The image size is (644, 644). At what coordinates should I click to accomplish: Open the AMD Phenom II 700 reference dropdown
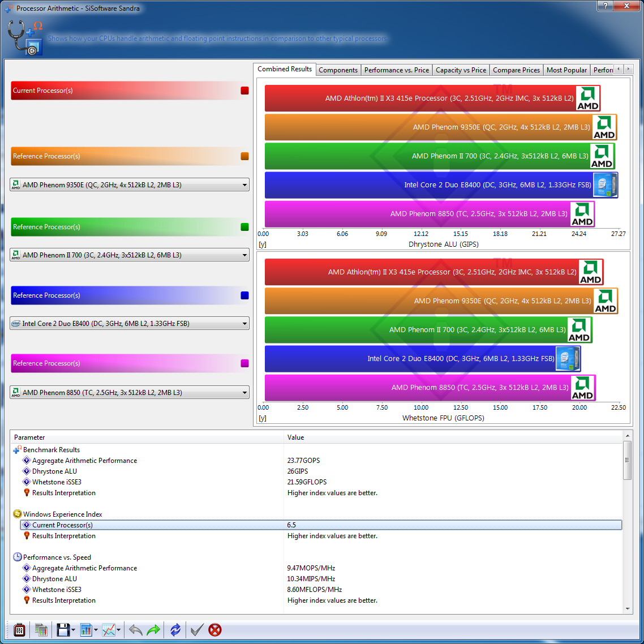coord(130,255)
